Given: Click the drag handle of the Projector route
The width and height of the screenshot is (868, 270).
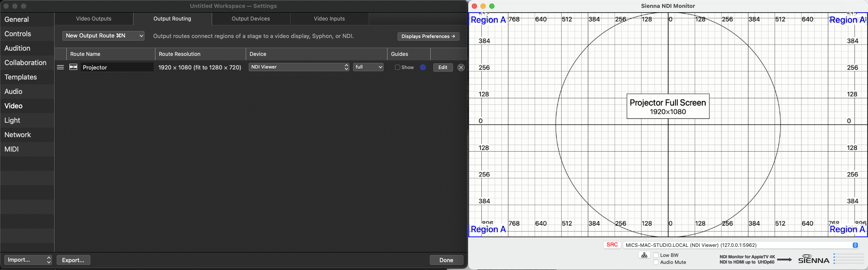Looking at the screenshot, I should coord(61,67).
